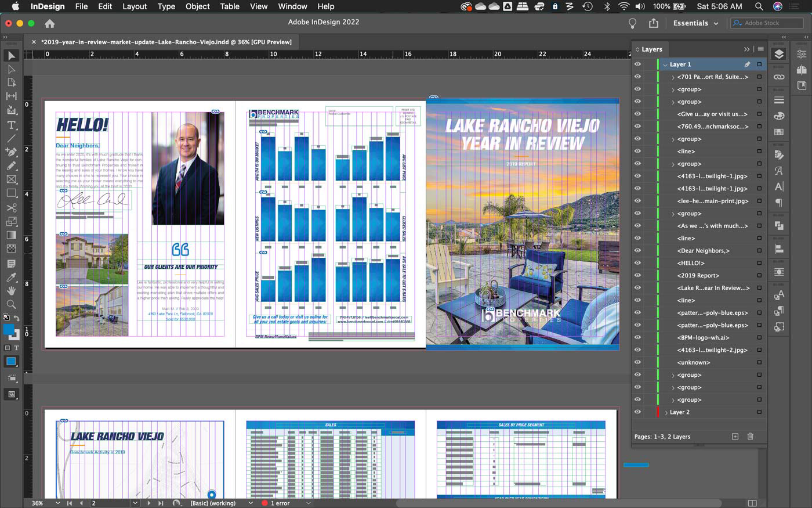This screenshot has height=508, width=812.
Task: Hide the <BPM-logo-wh.ai> layer item
Action: [x=637, y=338]
